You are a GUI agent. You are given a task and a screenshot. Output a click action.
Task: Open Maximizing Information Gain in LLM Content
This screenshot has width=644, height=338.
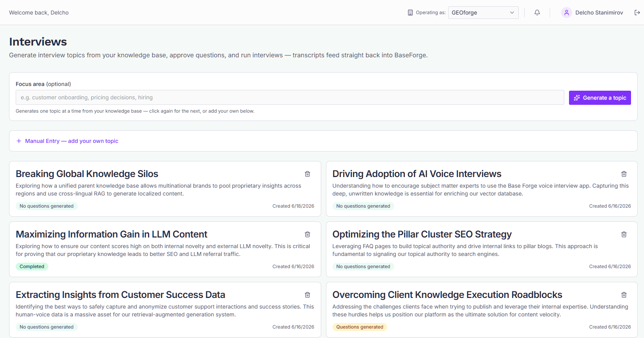[112, 234]
